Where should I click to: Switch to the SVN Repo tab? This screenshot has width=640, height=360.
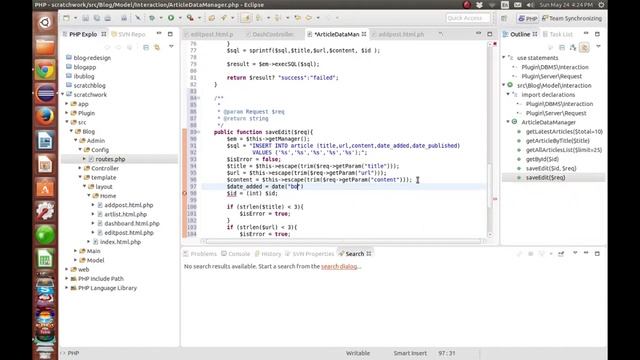[x=128, y=34]
